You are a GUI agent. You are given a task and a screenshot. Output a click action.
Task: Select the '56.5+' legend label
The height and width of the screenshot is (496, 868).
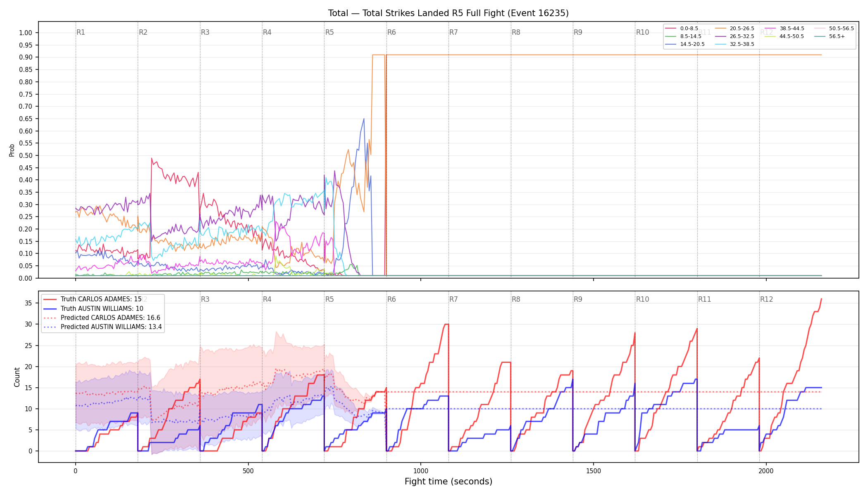pyautogui.click(x=837, y=36)
